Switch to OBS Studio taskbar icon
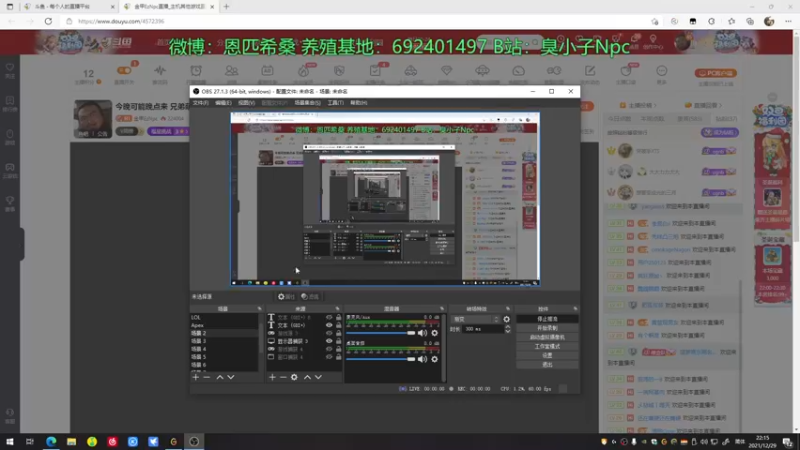Screen dimensions: 800x450 click(x=194, y=441)
